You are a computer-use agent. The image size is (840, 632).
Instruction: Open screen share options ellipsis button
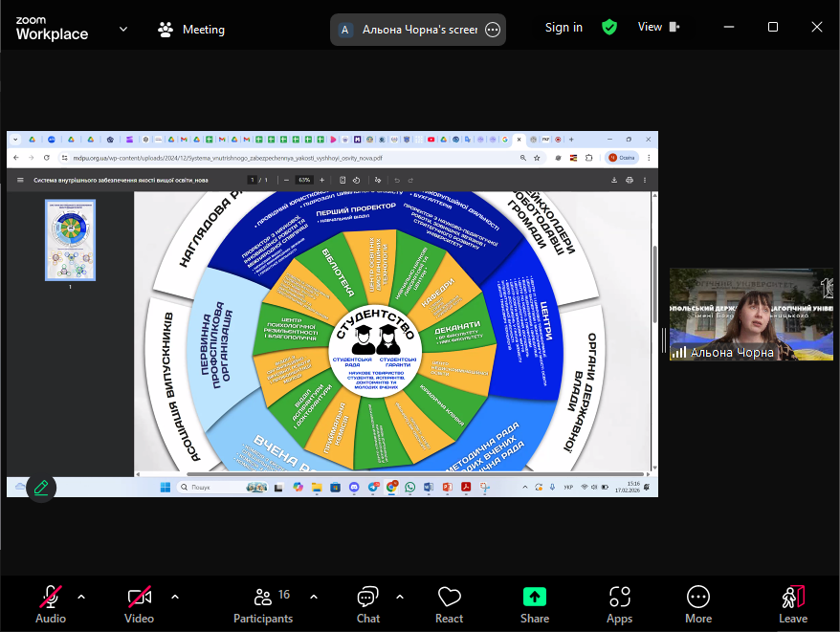point(493,30)
